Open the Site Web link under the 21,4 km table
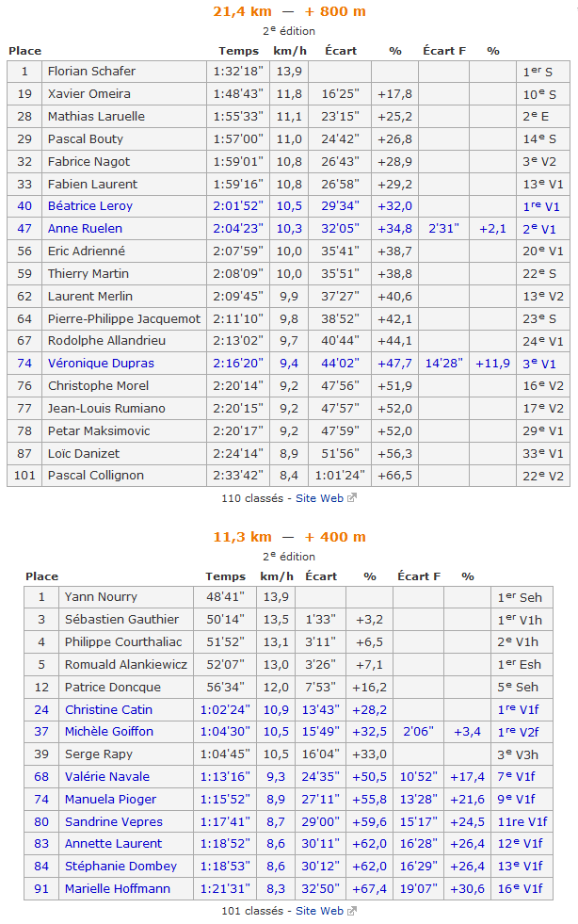Screen dimensions: 578x924 click(x=319, y=498)
